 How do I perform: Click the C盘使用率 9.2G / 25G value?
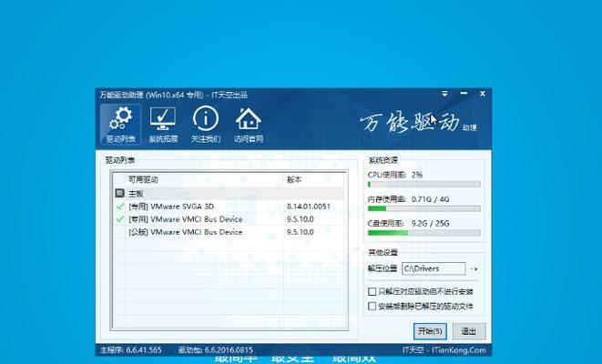click(x=430, y=223)
